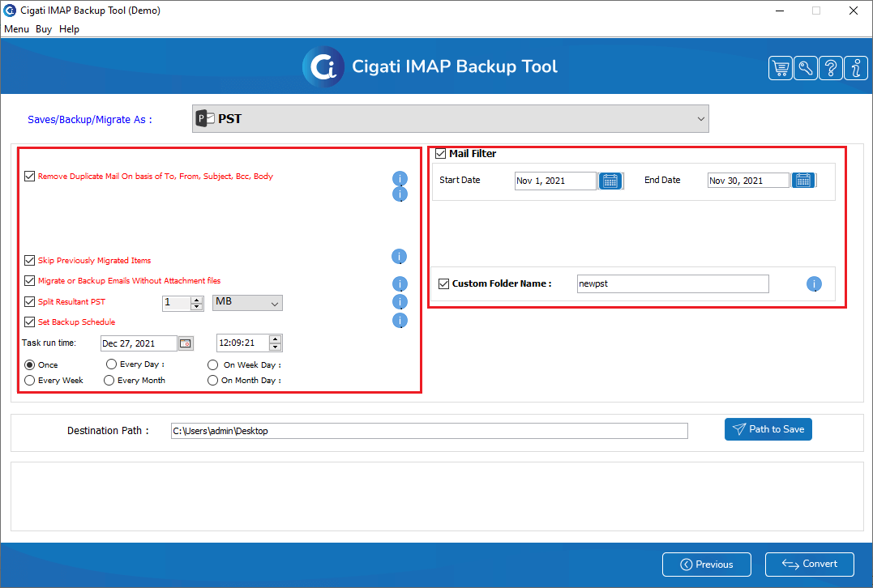This screenshot has width=873, height=588.
Task: Decrease task run time spinner
Action: coord(275,347)
